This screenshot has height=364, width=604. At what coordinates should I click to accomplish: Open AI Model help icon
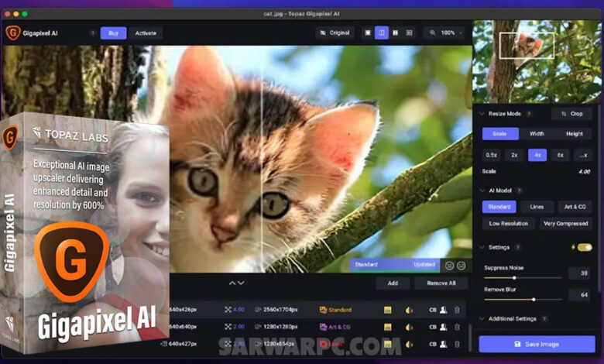coord(520,191)
